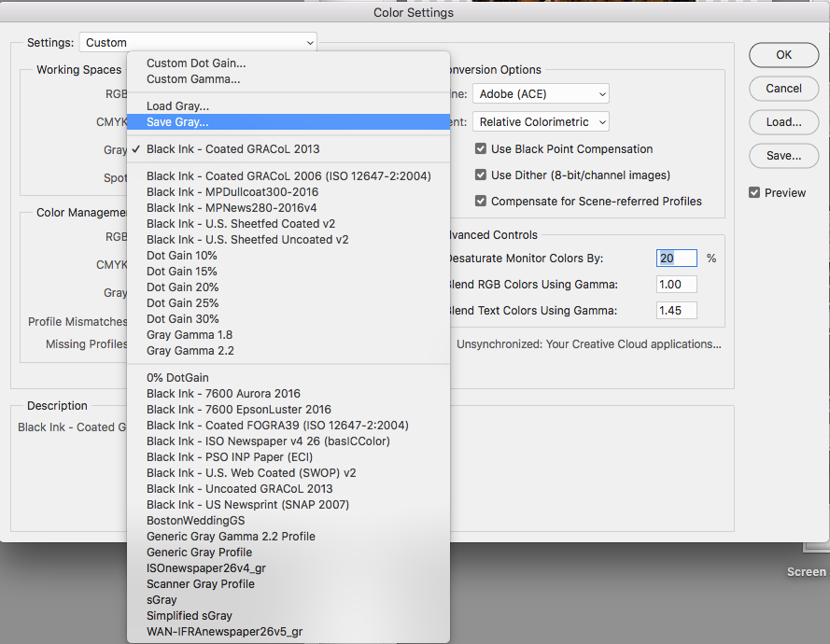The width and height of the screenshot is (830, 644).
Task: Open the Settings dropdown showing Custom
Action: coord(197,42)
